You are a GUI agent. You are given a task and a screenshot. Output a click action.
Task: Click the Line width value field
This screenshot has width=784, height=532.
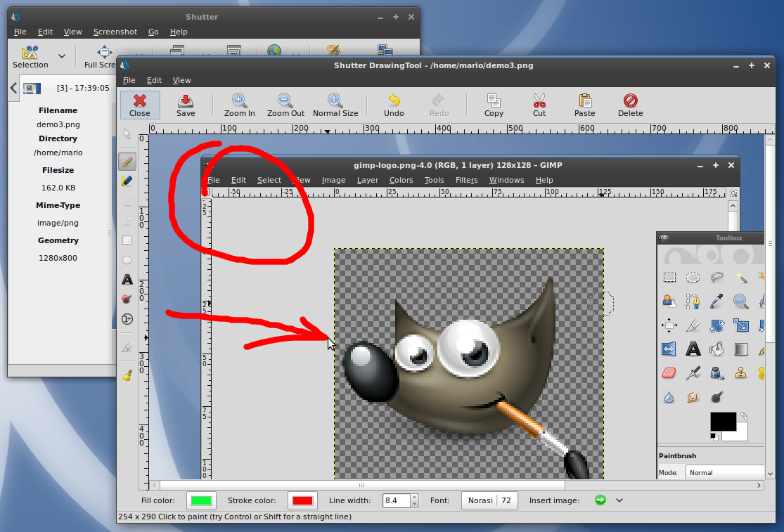click(396, 500)
